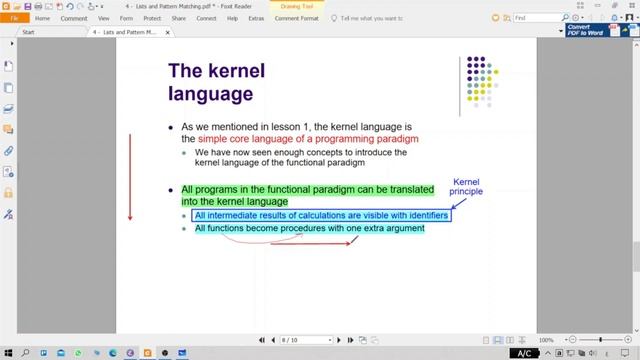Click the Convert PDF to Word banner

click(602, 30)
